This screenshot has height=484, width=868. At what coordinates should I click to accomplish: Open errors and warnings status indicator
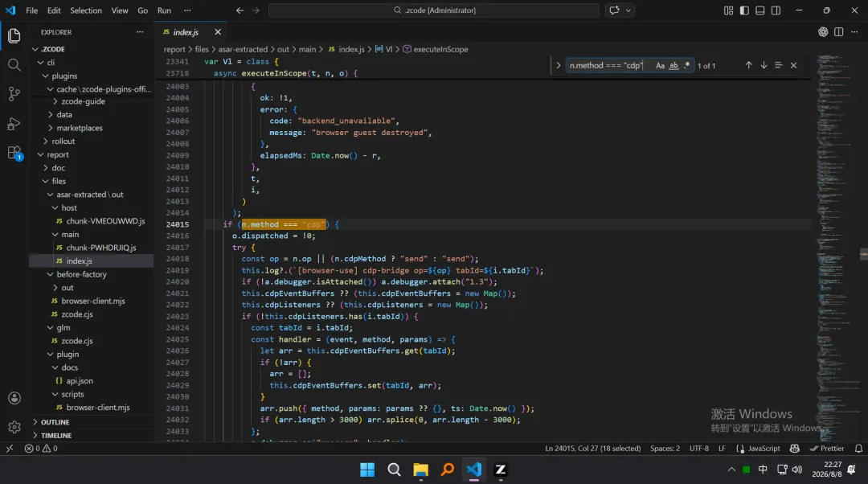tap(41, 449)
